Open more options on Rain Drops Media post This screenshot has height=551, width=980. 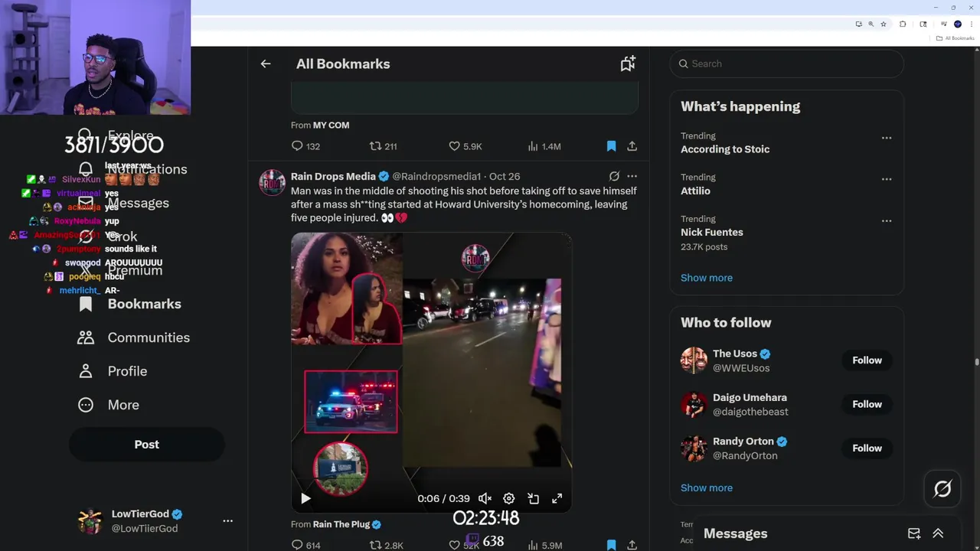[632, 176]
